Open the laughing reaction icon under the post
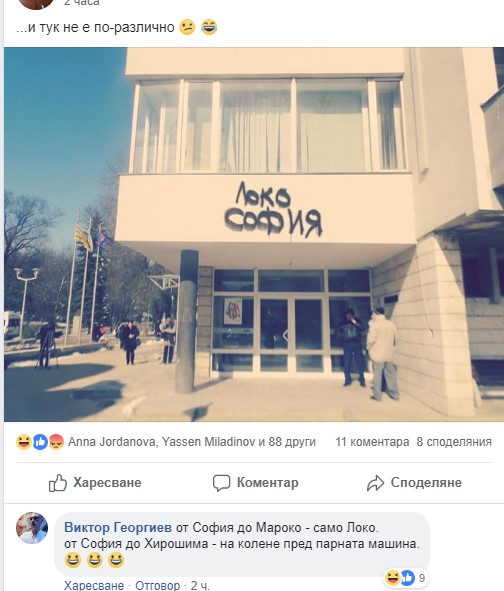The width and height of the screenshot is (504, 591). coord(23,442)
